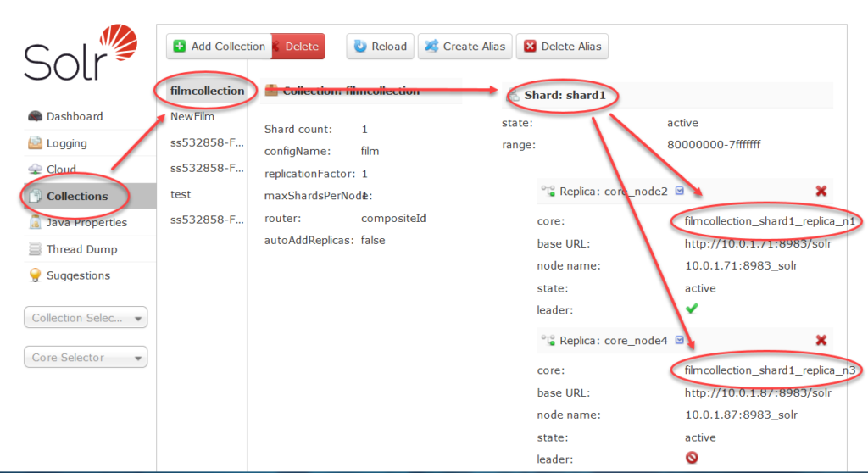Click the core_node4 replica icon
This screenshot has height=473, width=868.
548,340
